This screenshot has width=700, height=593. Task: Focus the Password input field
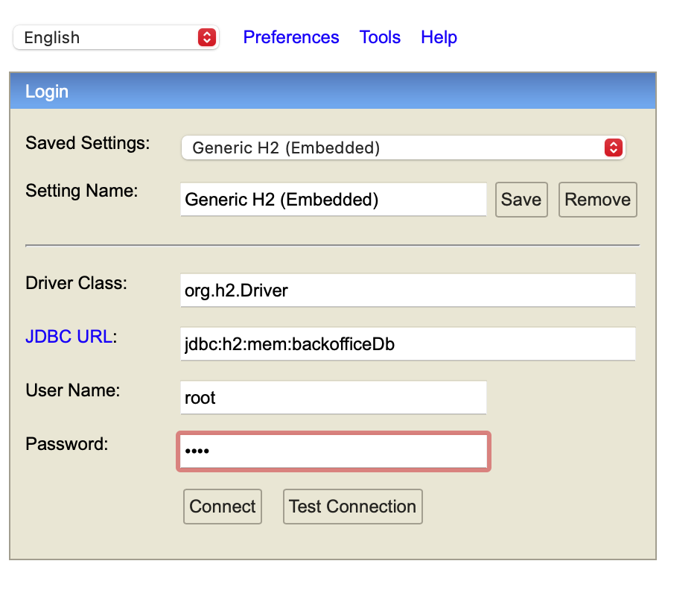click(334, 451)
